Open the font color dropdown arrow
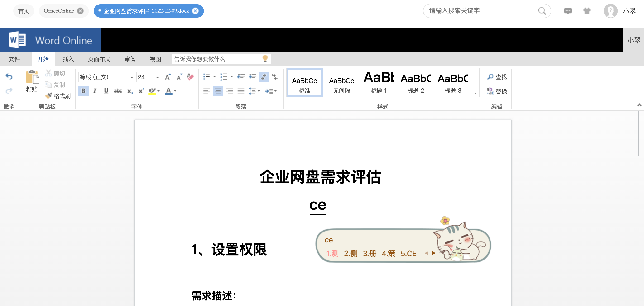Image resolution: width=644 pixels, height=306 pixels. [175, 91]
